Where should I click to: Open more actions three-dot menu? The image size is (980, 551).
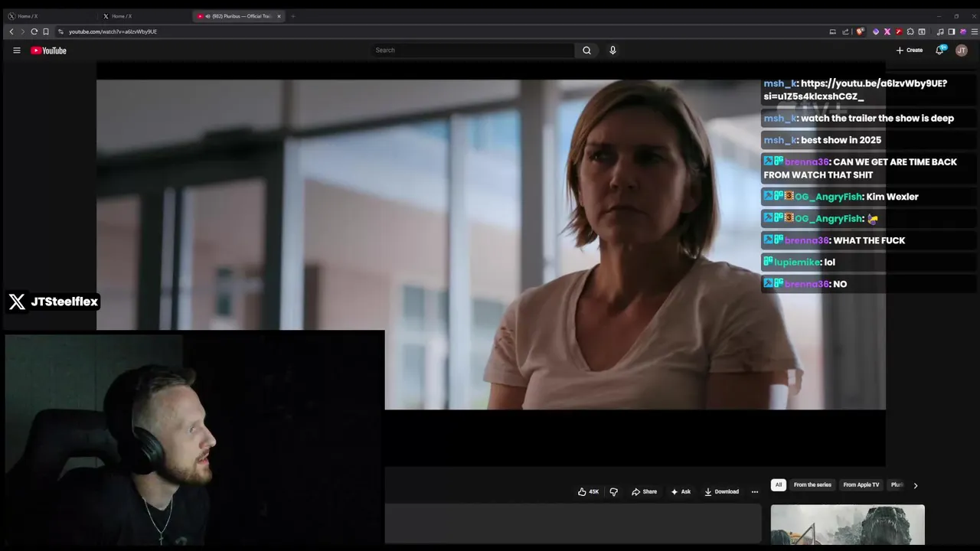pyautogui.click(x=755, y=491)
